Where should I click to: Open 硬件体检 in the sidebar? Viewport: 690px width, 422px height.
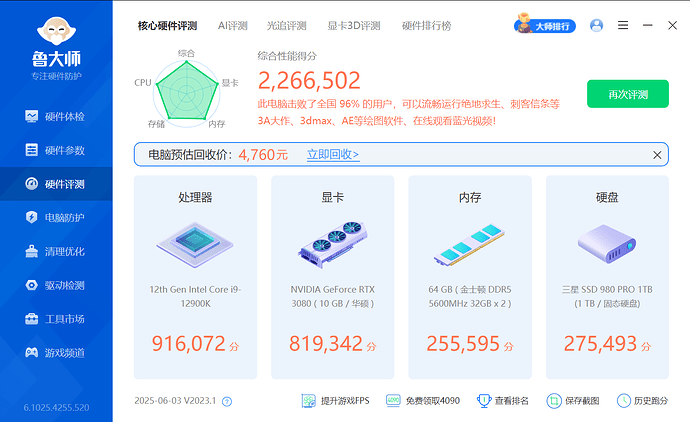56,117
